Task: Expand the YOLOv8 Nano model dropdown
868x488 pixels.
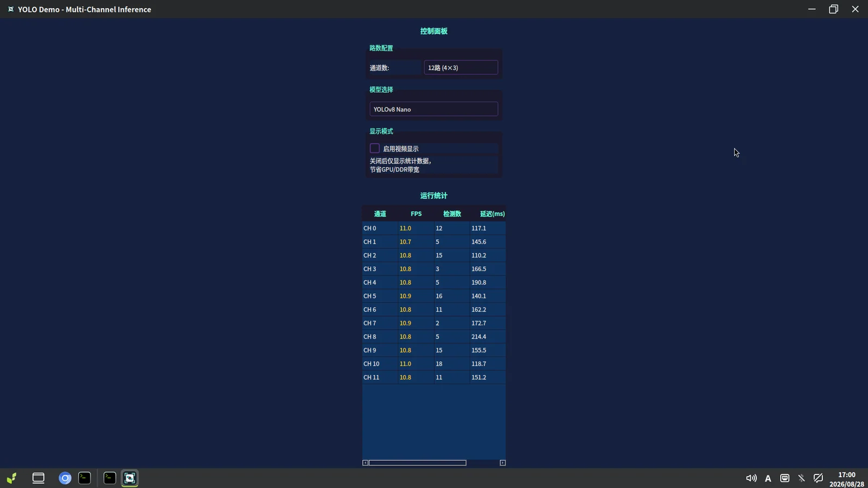Action: pos(434,109)
